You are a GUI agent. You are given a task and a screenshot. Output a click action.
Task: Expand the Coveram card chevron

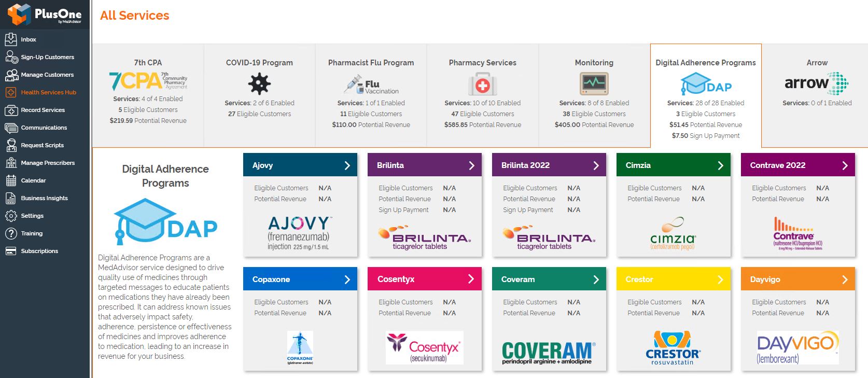[596, 279]
